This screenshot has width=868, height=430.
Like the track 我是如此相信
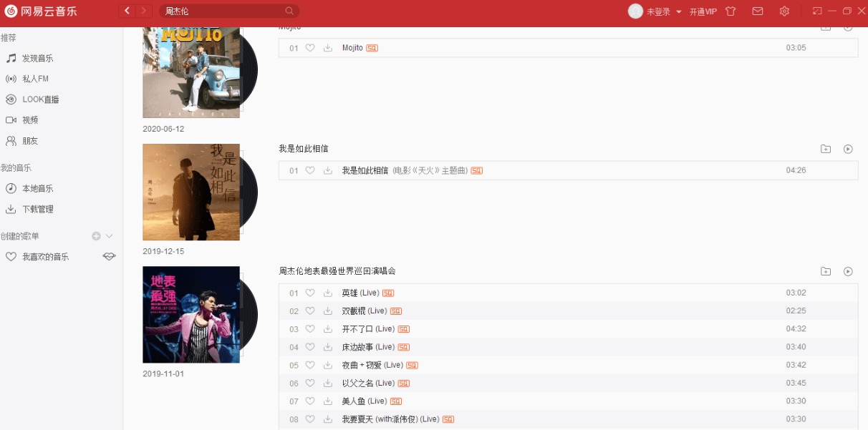310,170
